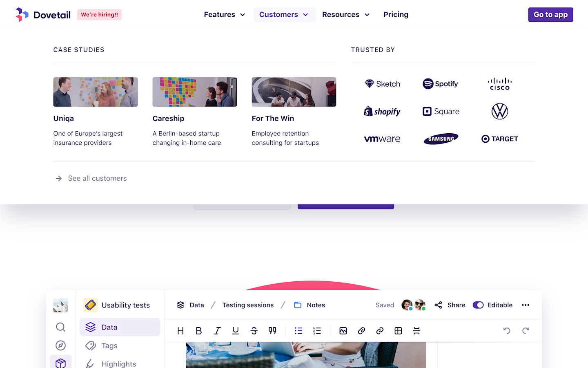
Task: Collapse the Customers dropdown menu
Action: [284, 15]
